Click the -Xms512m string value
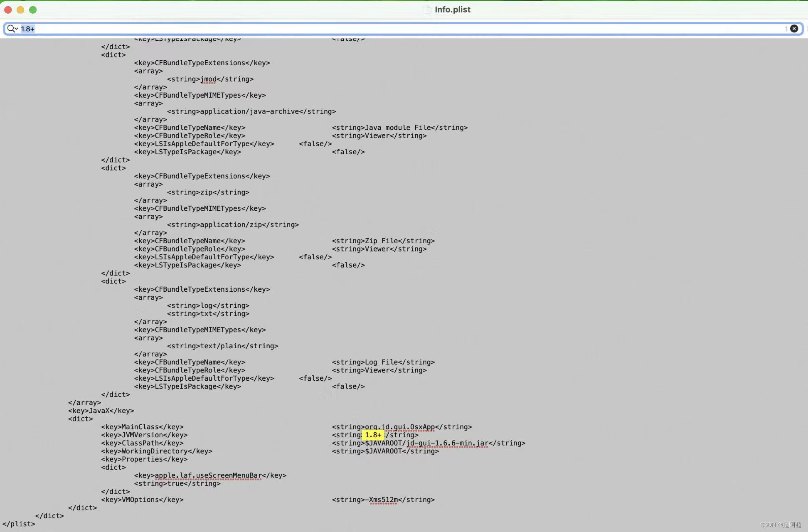This screenshot has height=532, width=808. point(383,500)
